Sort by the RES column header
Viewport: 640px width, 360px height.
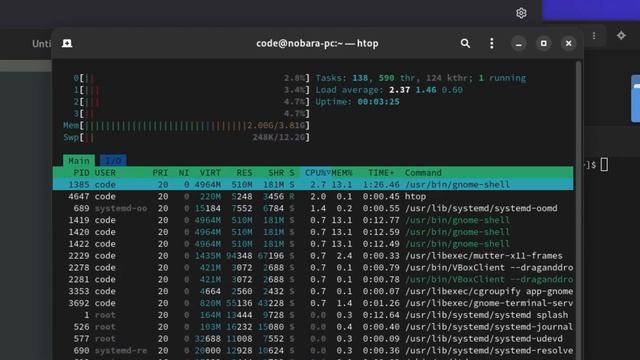[x=244, y=173]
